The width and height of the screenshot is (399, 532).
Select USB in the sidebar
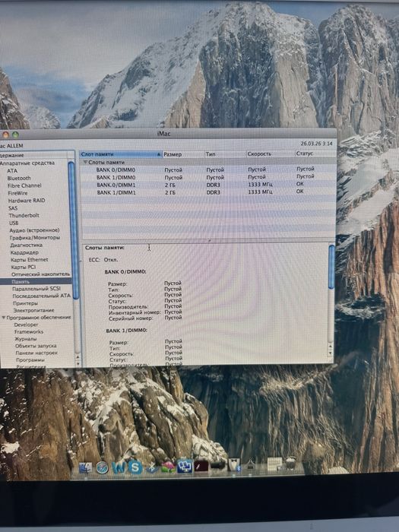click(x=14, y=223)
